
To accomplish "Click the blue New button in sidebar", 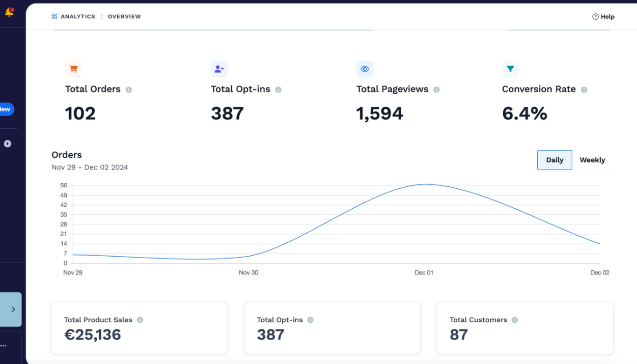I will tap(6, 109).
